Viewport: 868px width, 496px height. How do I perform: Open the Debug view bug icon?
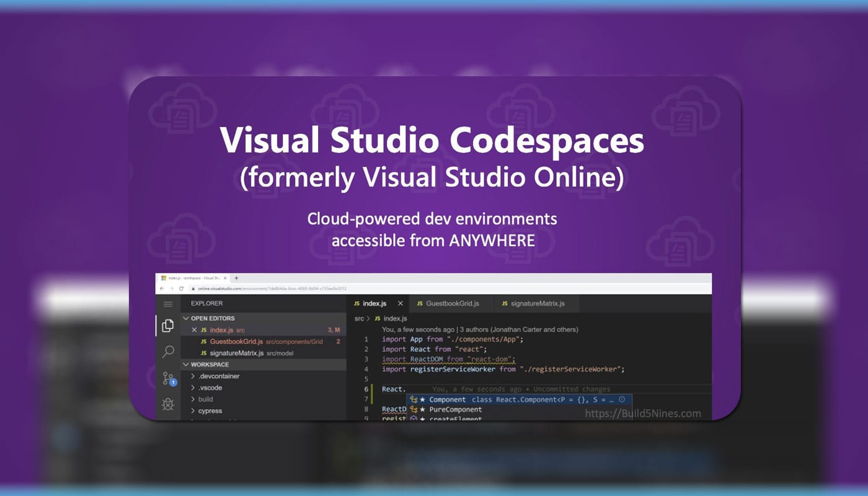coord(167,405)
